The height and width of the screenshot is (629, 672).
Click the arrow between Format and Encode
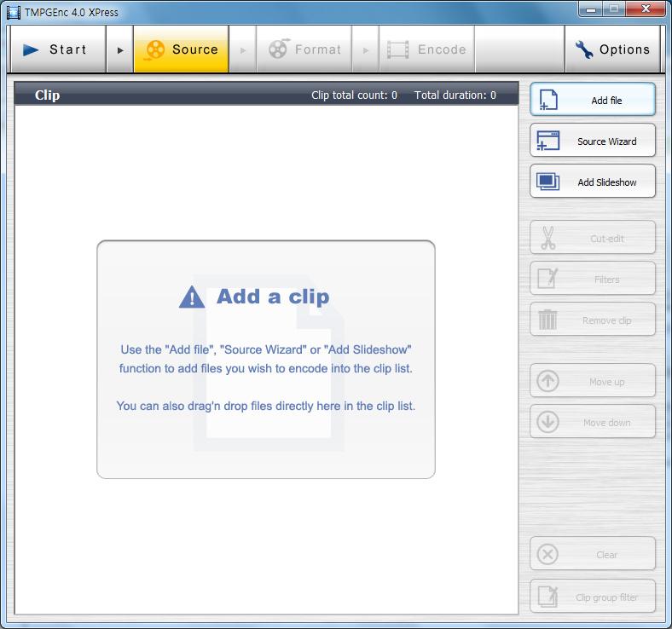(x=366, y=49)
